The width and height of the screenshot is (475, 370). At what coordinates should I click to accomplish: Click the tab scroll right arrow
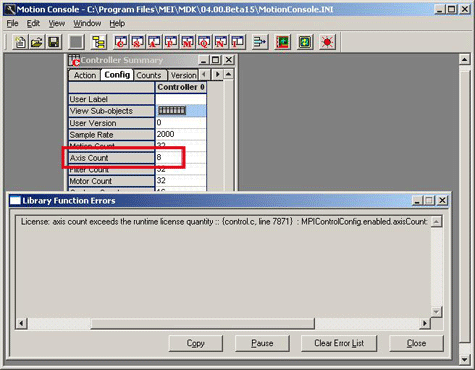[217, 74]
